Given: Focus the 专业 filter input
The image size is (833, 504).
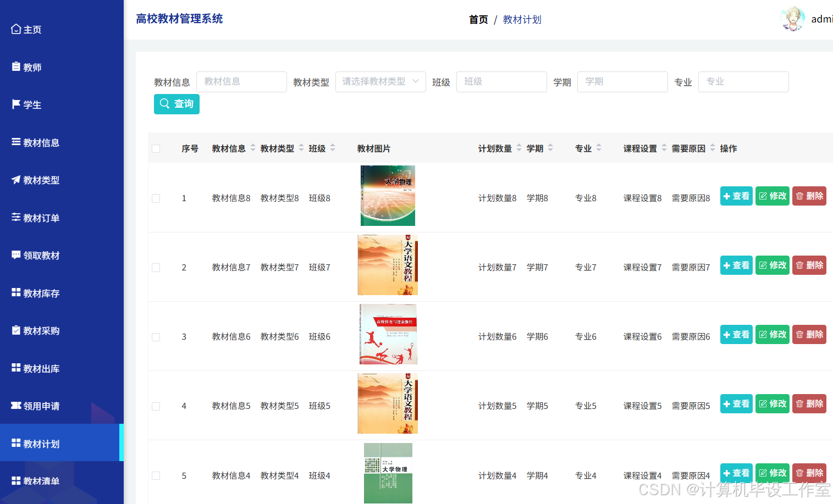Looking at the screenshot, I should pyautogui.click(x=743, y=82).
